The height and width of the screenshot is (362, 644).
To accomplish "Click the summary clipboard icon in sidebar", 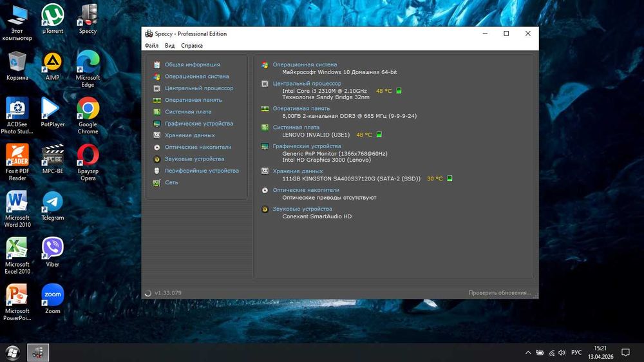I will click(157, 65).
